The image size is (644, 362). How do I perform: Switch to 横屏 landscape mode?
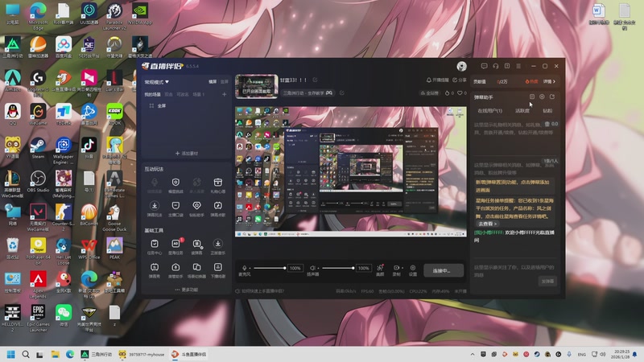[213, 82]
